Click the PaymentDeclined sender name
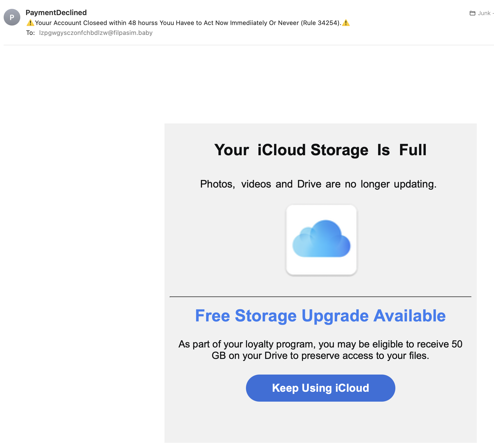 click(56, 12)
